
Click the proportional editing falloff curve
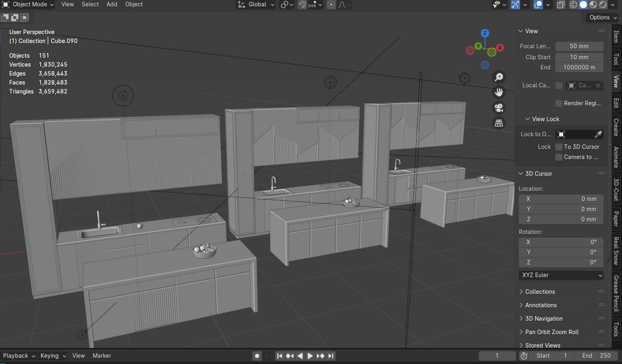tap(345, 5)
